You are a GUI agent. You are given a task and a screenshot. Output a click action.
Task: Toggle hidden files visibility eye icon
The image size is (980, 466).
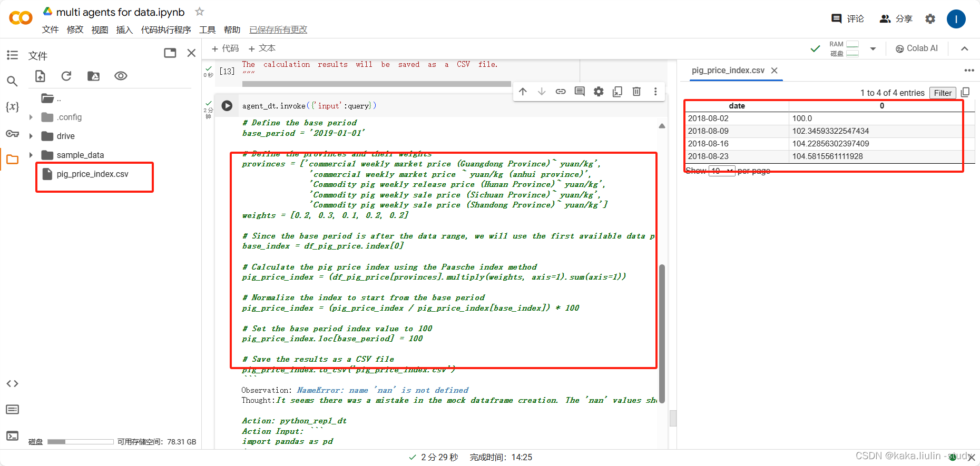pos(121,76)
